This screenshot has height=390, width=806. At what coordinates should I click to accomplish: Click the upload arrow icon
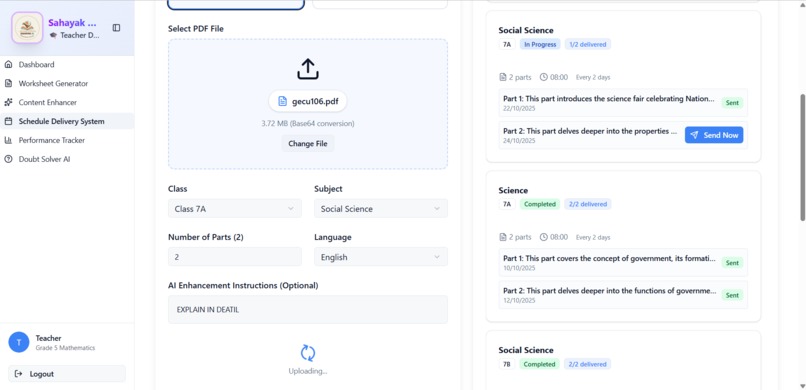click(x=308, y=69)
